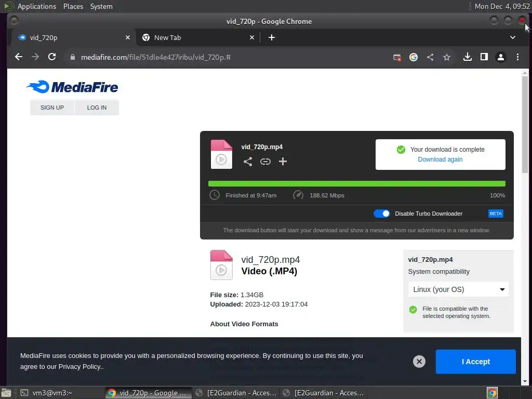The image size is (532, 399).
Task: Switch to second E2Guardian taskbar window
Action: [324, 393]
